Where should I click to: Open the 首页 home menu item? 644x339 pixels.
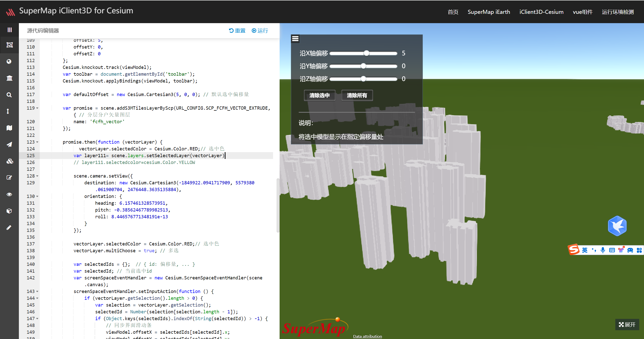453,12
